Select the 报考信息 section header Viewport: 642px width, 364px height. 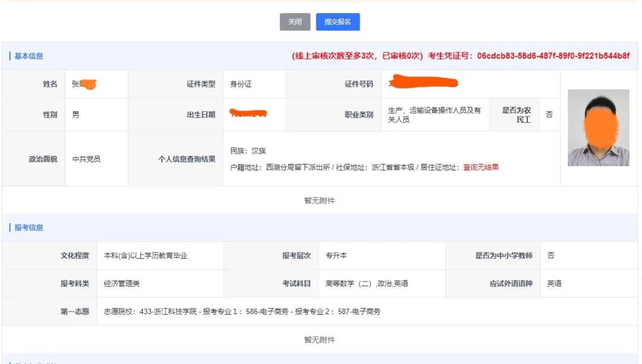pos(27,228)
